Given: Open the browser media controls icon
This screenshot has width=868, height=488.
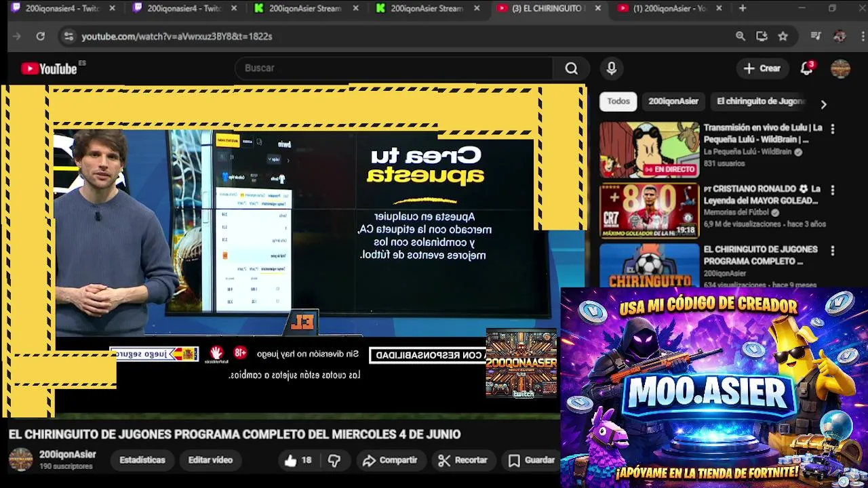Looking at the screenshot, I should (816, 37).
